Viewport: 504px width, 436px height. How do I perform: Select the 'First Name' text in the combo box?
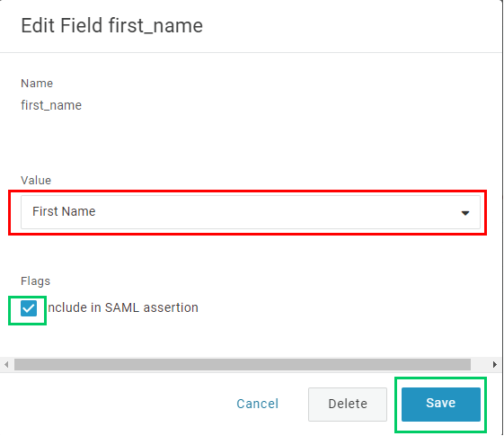64,211
